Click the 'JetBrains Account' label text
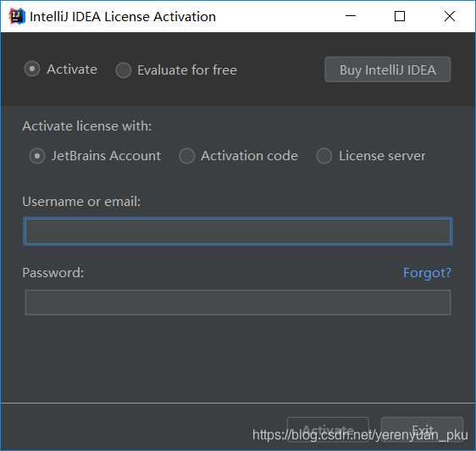This screenshot has height=451, width=476. click(106, 156)
